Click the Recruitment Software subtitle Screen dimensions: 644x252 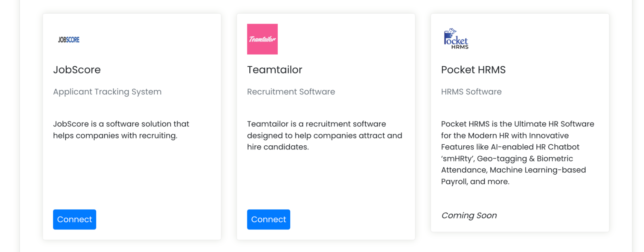tap(291, 92)
